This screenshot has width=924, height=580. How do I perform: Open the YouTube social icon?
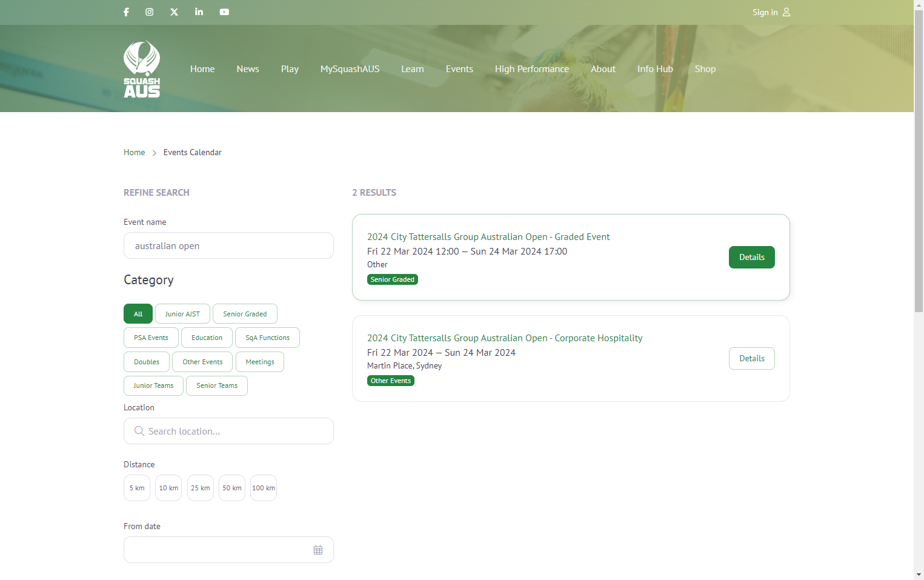[224, 12]
